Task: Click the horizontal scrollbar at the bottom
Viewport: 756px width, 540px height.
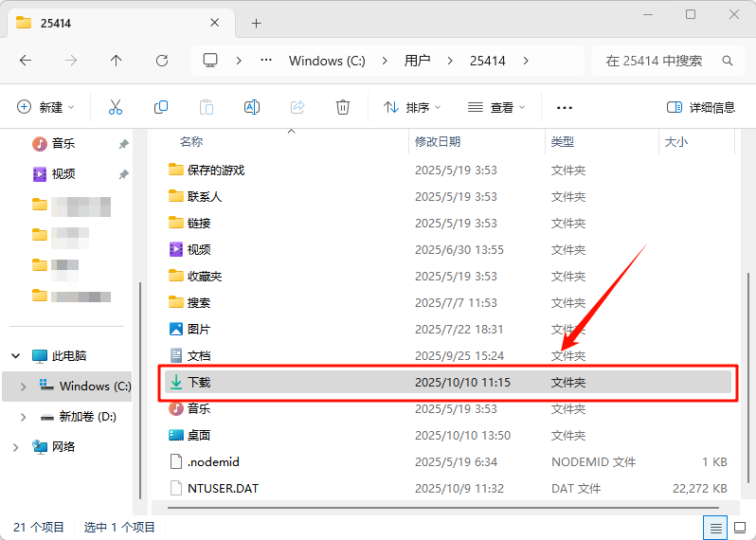Action: [443, 508]
